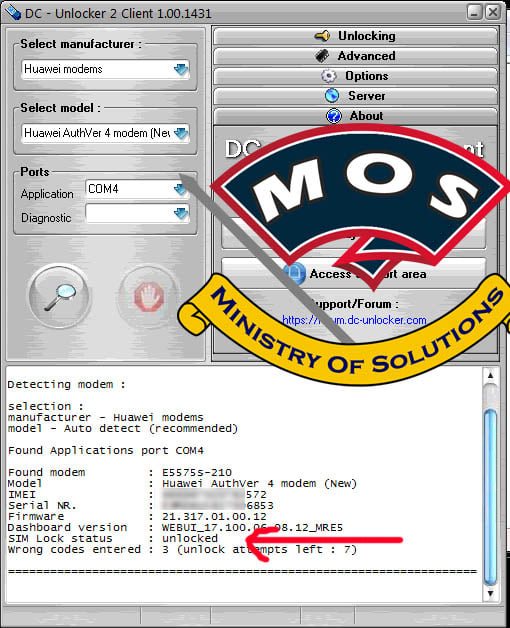Click the question mark icon beside About
The width and height of the screenshot is (510, 628).
(333, 116)
